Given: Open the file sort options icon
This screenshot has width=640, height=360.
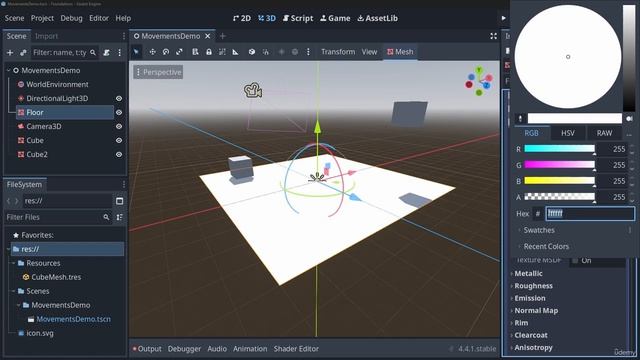Looking at the screenshot, I should 120,217.
